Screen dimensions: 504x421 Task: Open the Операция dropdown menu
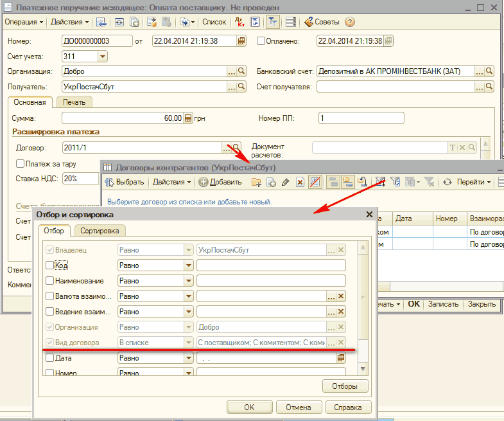(x=24, y=22)
